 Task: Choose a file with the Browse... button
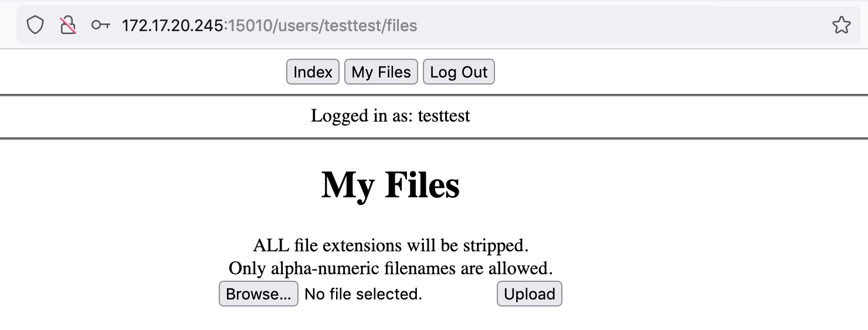coord(259,294)
